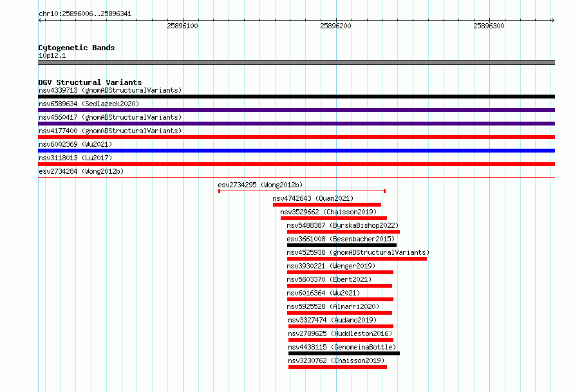Click the left arrow of the ruler

click(40, 21)
